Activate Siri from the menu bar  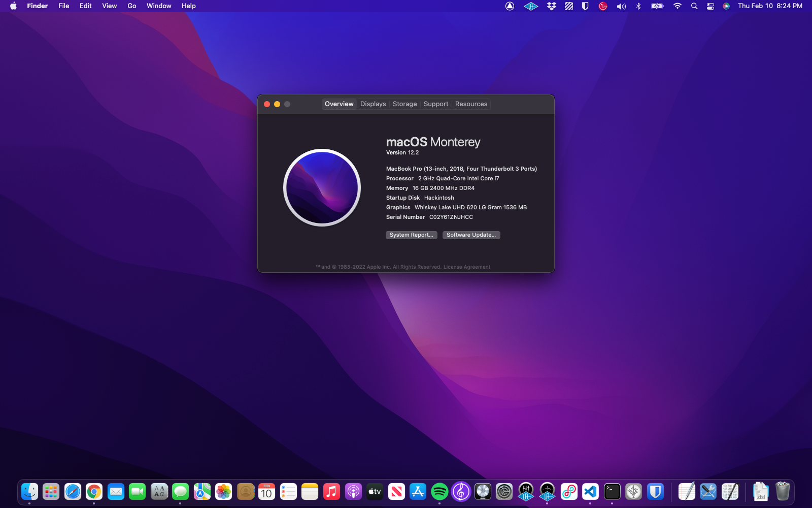point(726,6)
